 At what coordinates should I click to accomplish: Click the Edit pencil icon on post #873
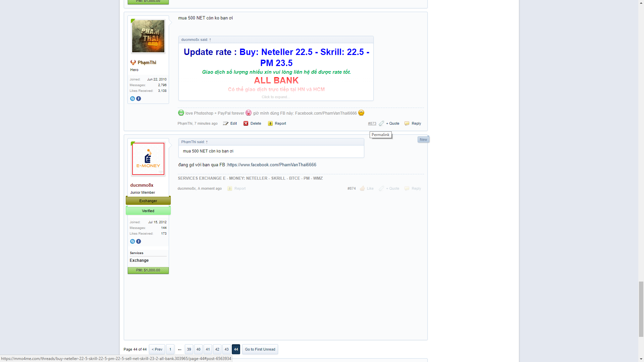click(226, 123)
